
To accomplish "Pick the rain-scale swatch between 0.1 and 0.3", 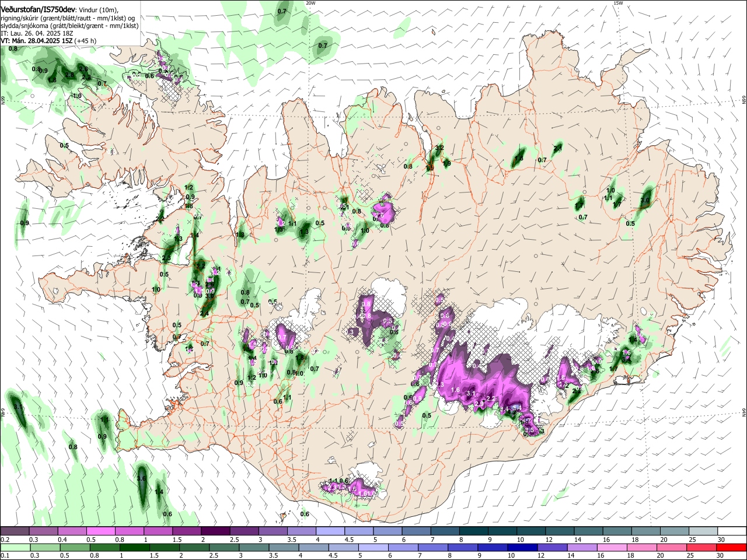I will (15, 548).
